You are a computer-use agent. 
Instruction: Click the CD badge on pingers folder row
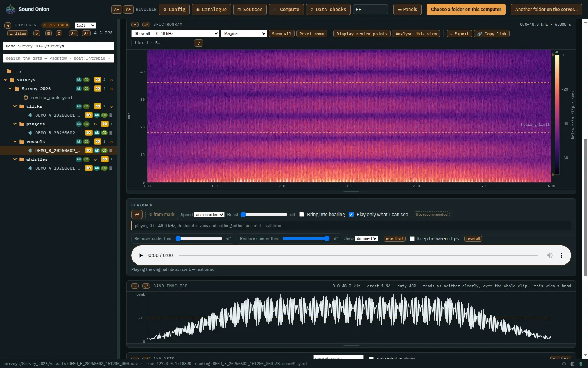86,124
